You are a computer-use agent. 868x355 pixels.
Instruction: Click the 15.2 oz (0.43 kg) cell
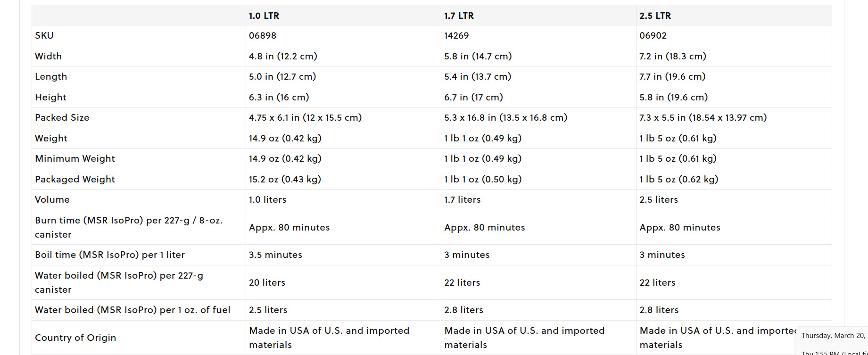(x=285, y=179)
